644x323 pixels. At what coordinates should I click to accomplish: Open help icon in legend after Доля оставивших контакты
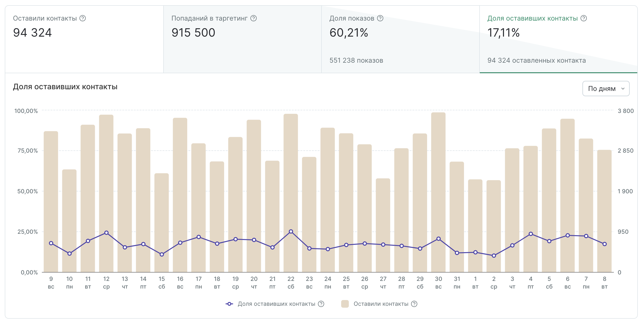coord(321,304)
